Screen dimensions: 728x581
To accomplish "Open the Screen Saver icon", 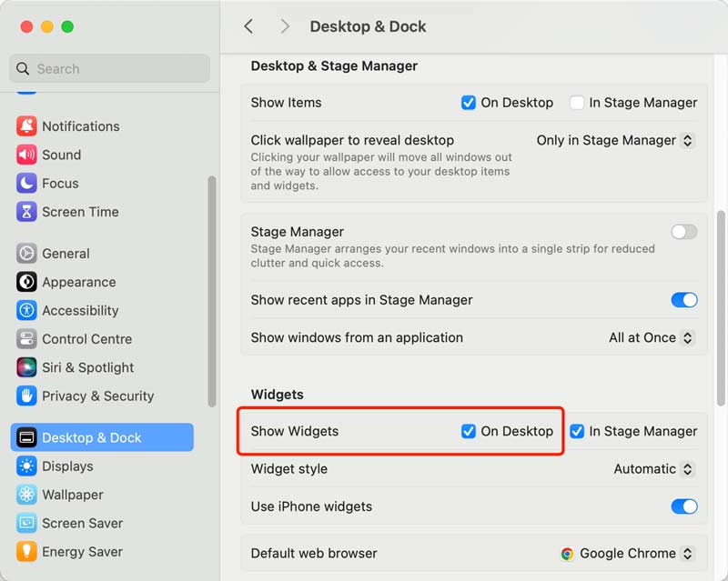I will (26, 523).
